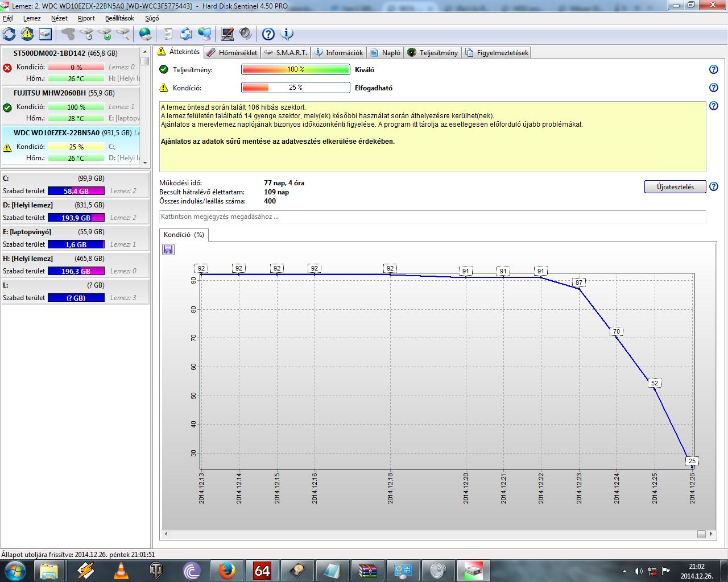This screenshot has height=582, width=728.
Task: Switch to the Teljesítmény tab
Action: (x=432, y=52)
